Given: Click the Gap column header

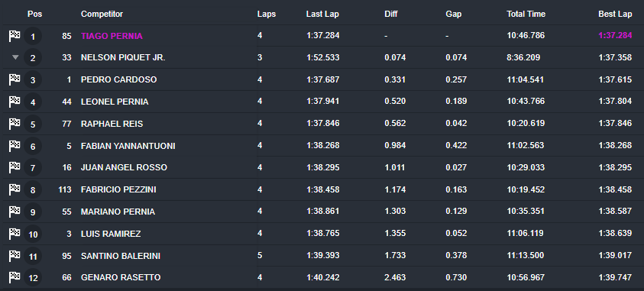Looking at the screenshot, I should 454,14.
